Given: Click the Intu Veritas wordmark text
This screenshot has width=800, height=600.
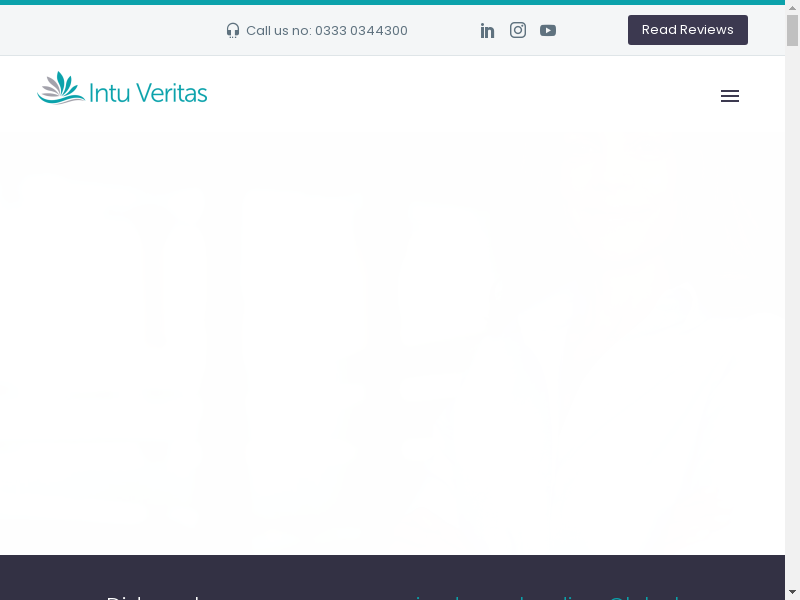Looking at the screenshot, I should click(148, 94).
